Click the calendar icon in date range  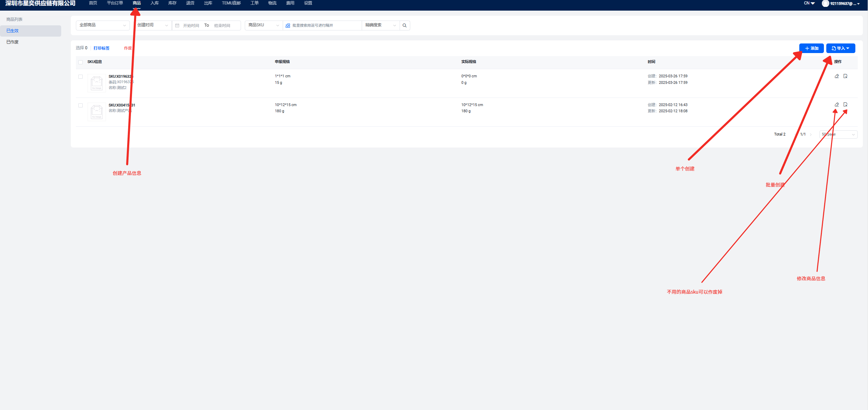tap(177, 26)
